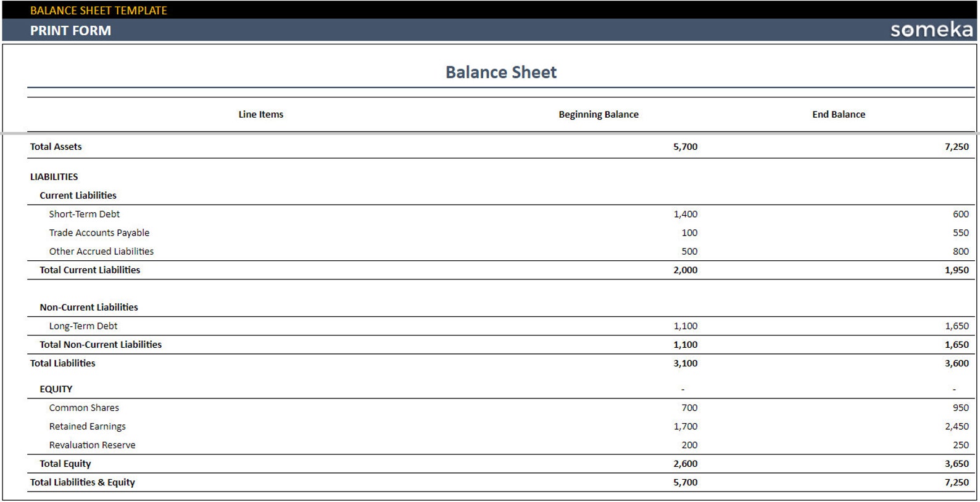Select the LIABILITIES section label

click(54, 177)
